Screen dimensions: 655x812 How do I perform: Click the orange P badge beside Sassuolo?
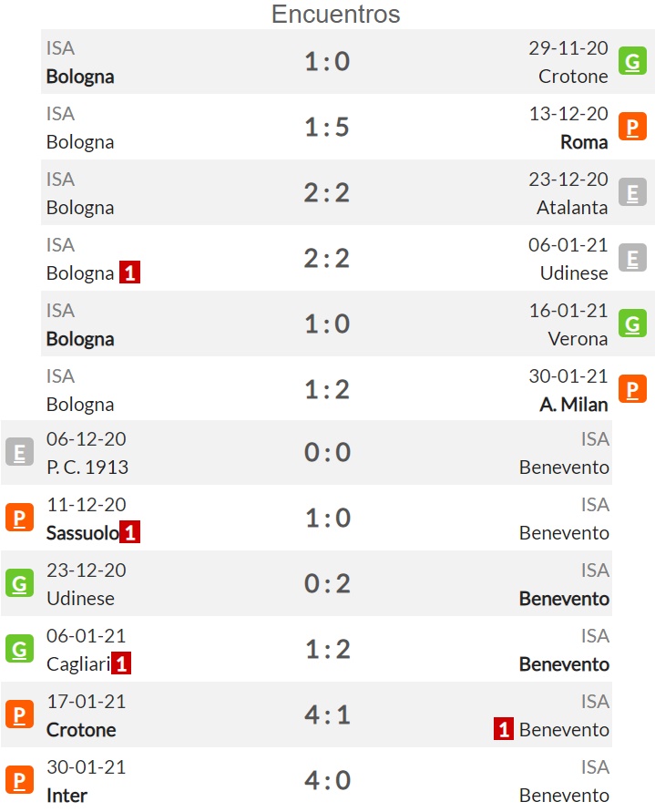[20, 518]
